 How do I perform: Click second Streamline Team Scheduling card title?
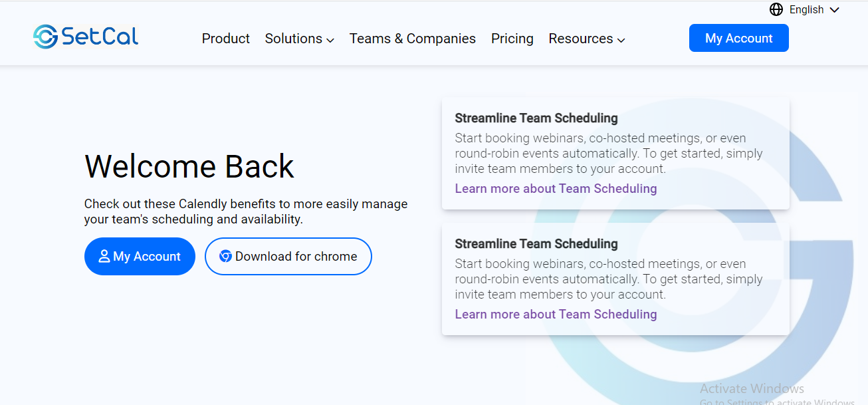pos(536,244)
